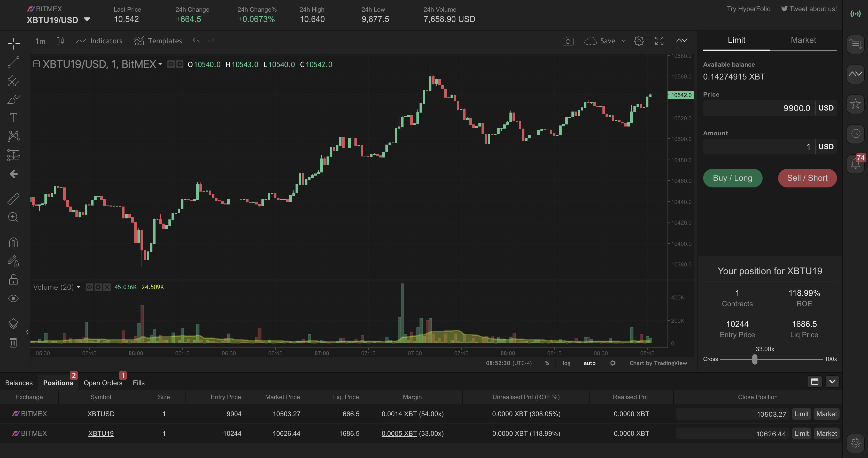The width and height of the screenshot is (868, 458).
Task: Change the 1m timeframe interval
Action: [40, 41]
